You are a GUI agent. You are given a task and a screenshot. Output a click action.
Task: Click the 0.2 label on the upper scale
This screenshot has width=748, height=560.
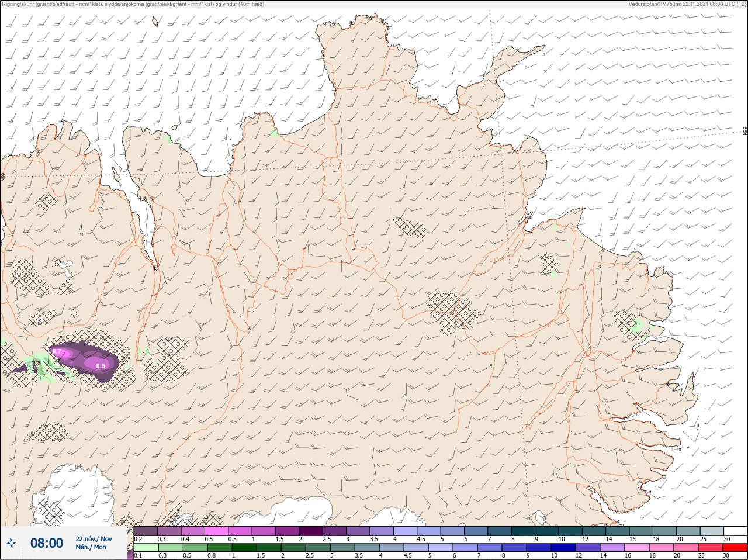(138, 539)
